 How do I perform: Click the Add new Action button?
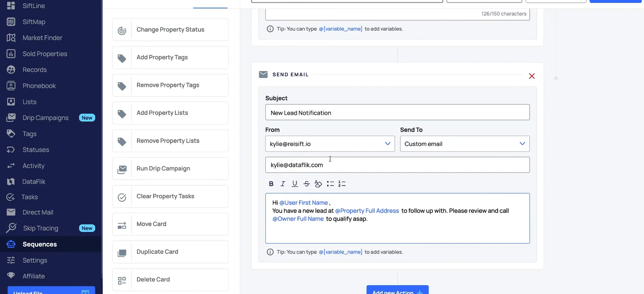pyautogui.click(x=397, y=290)
